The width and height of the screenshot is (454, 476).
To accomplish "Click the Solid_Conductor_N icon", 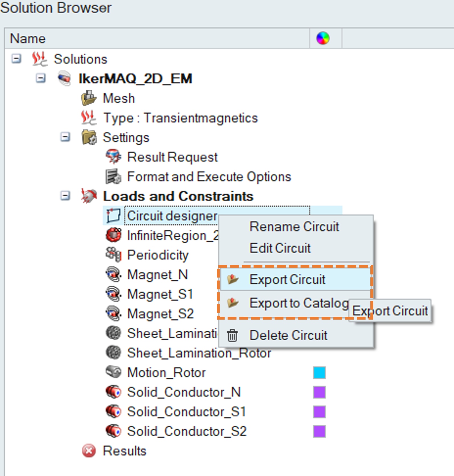I will click(113, 392).
